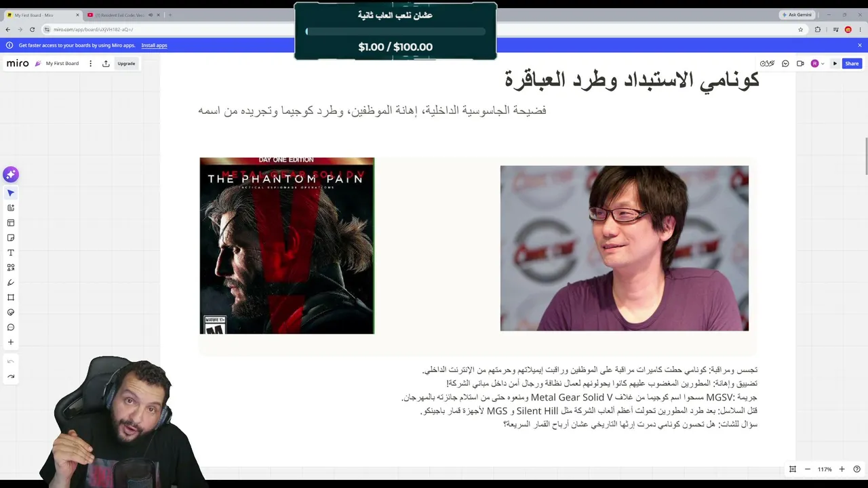Screen dimensions: 868x488
Task: Open board options three-dot menu
Action: pyautogui.click(x=90, y=64)
